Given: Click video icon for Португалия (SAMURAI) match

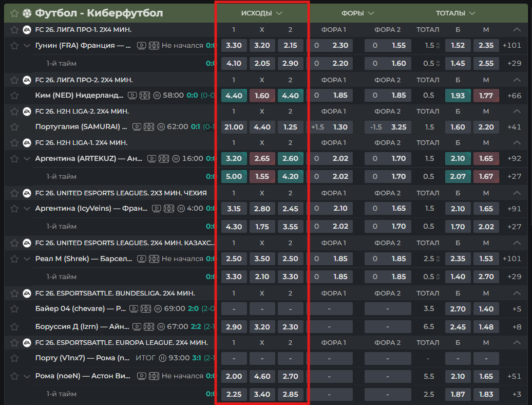Looking at the screenshot, I should tap(137, 127).
